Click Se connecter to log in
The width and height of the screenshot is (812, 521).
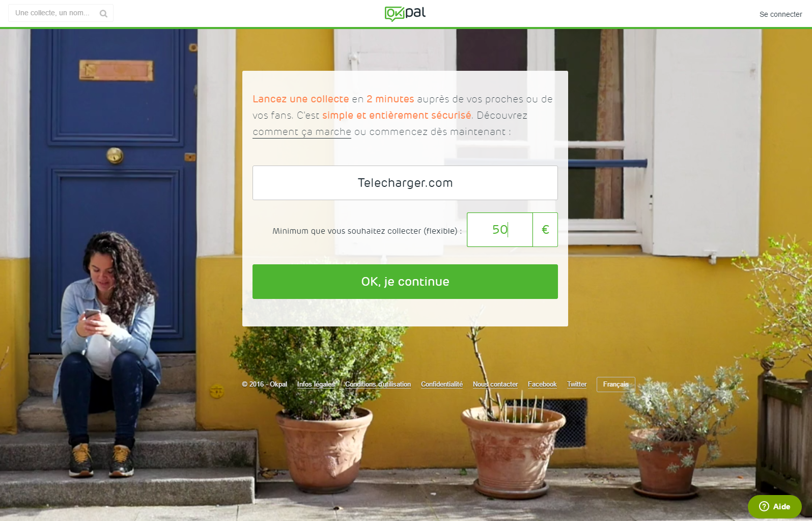[x=780, y=14]
